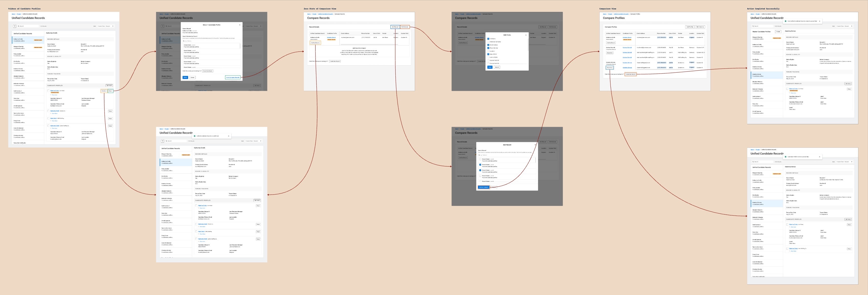The image size is (868, 295).
Task: Click Edit Columns in Compare Profiles frame
Action: (x=700, y=27)
